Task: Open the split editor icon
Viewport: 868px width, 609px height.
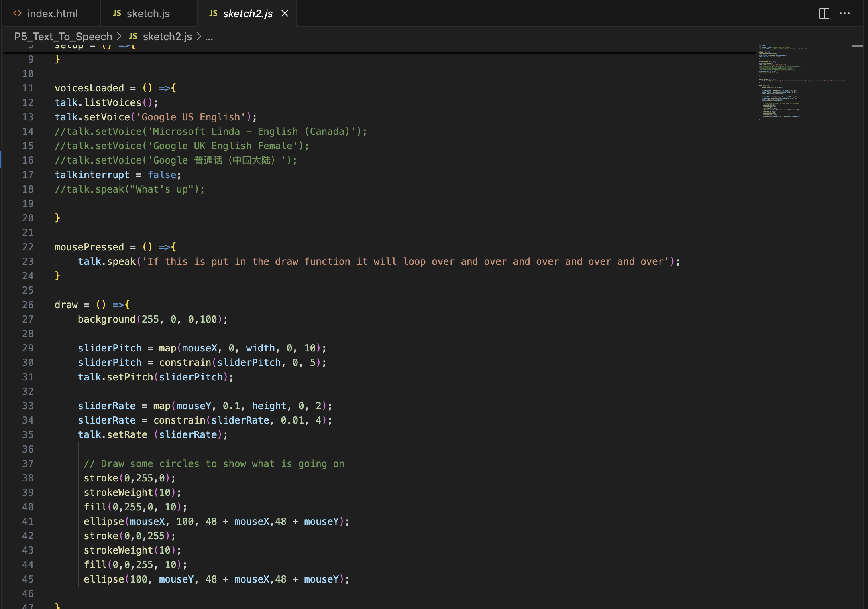Action: coord(824,14)
